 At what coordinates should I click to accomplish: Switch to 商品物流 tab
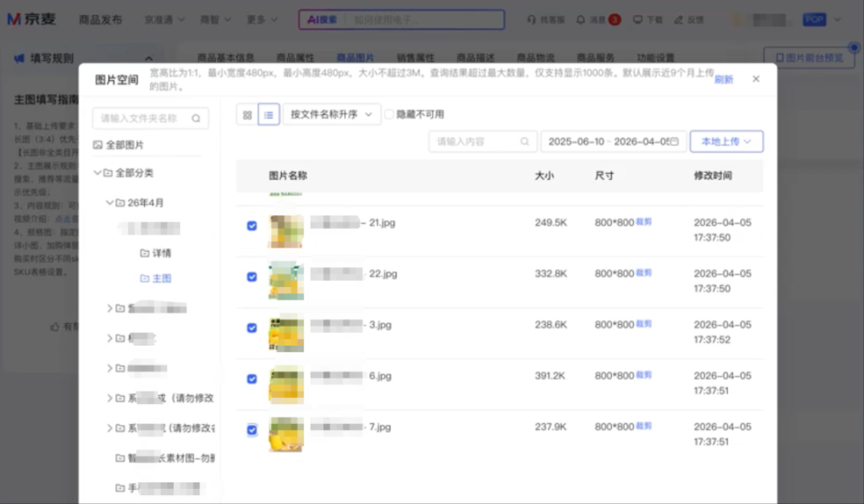coord(535,58)
